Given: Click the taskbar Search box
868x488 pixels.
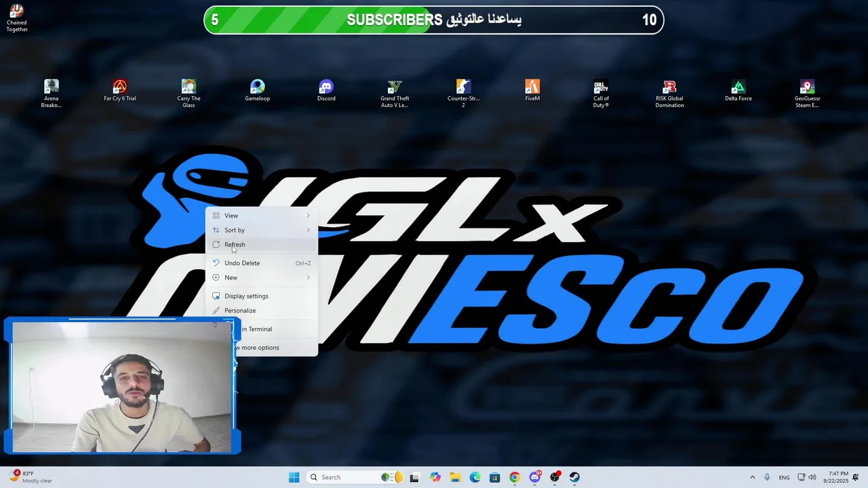Looking at the screenshot, I should tap(356, 477).
